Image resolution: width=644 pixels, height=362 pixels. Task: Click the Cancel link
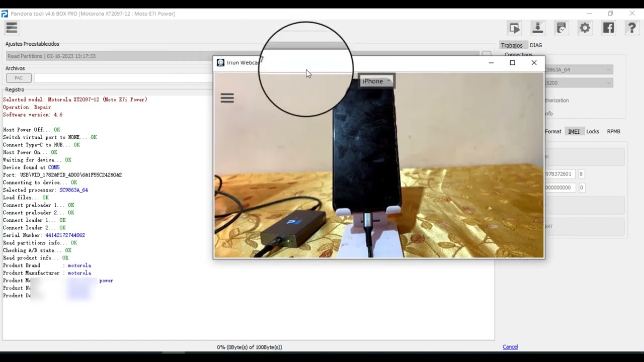pos(510,347)
